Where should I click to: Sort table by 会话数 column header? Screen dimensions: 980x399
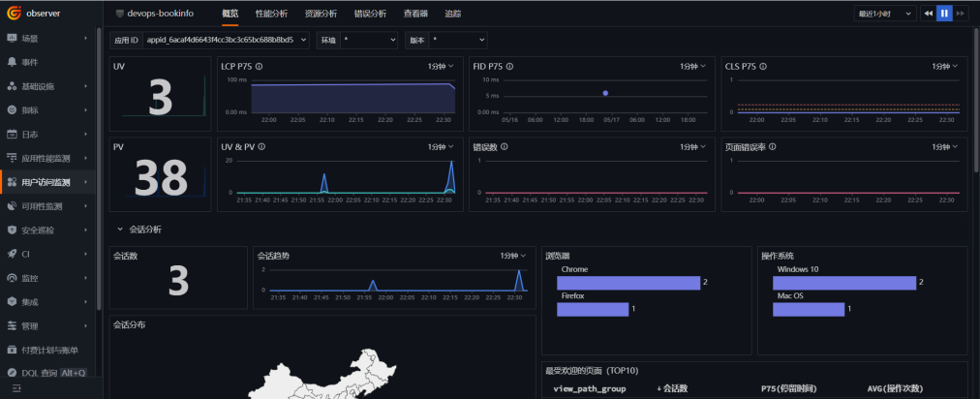tap(672, 388)
